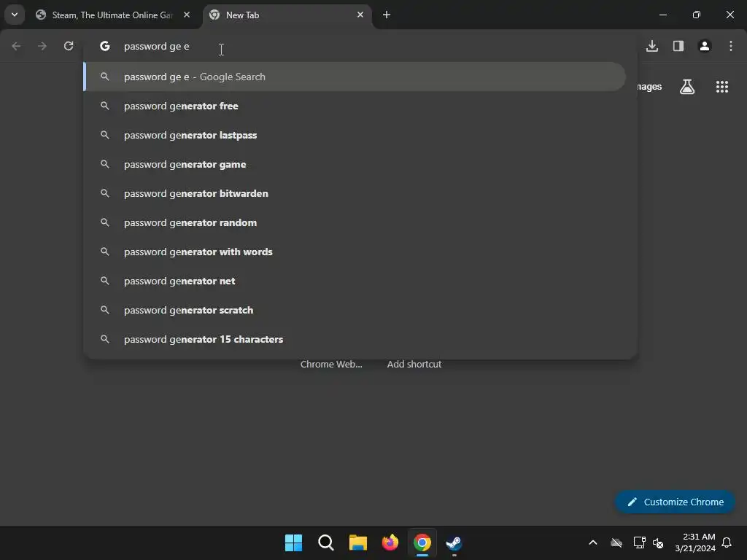This screenshot has width=747, height=560.
Task: Open the Windows Start menu
Action: (x=293, y=542)
